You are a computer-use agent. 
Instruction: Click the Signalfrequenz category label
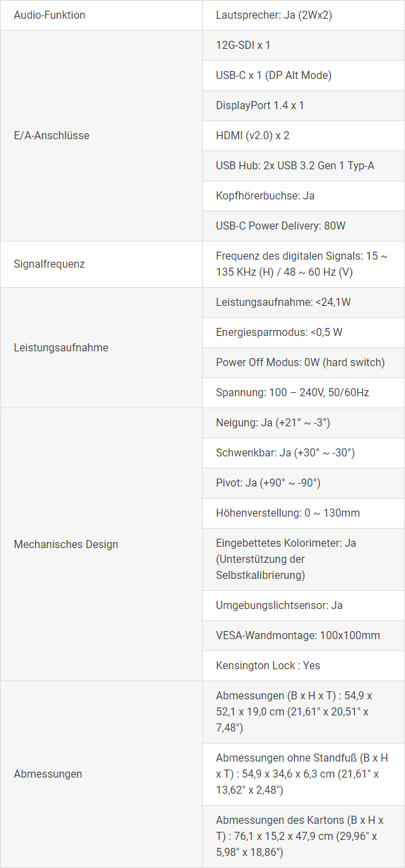pos(50,264)
